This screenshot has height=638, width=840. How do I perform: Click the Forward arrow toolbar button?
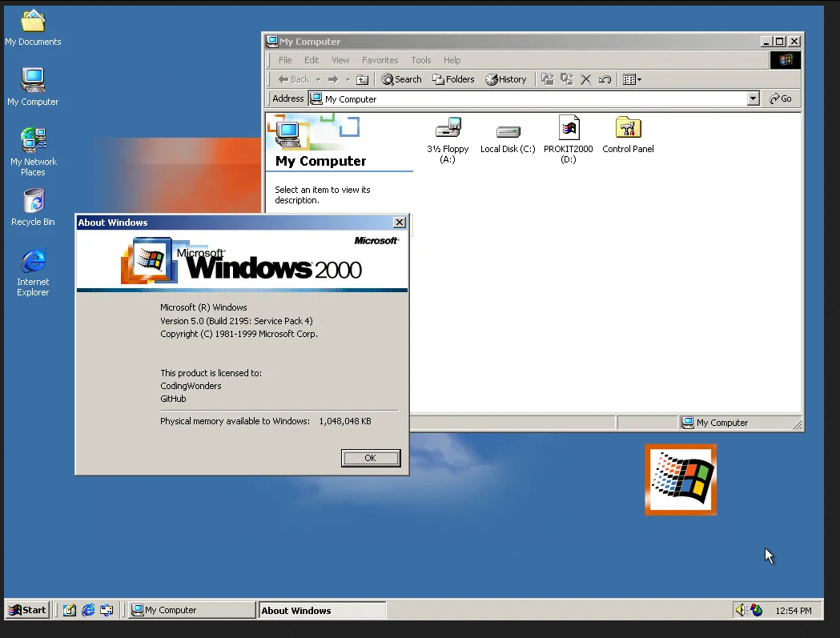pyautogui.click(x=333, y=79)
